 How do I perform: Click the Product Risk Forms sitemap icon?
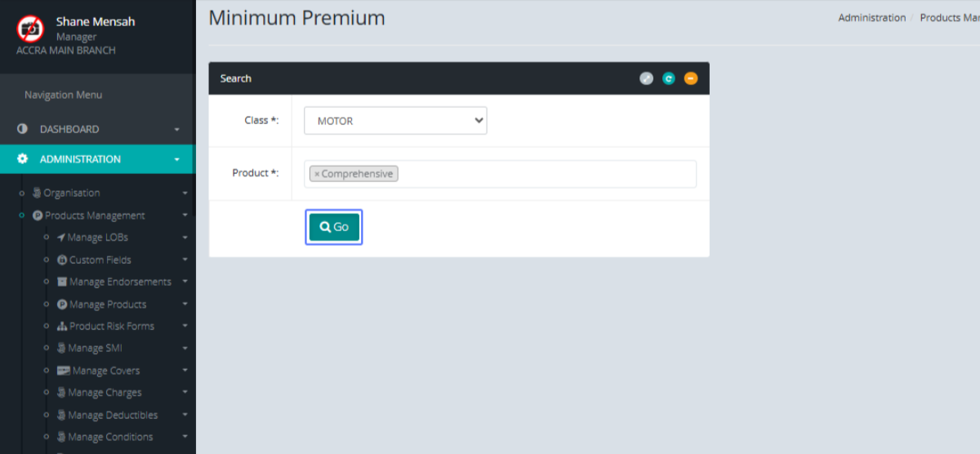(x=62, y=327)
